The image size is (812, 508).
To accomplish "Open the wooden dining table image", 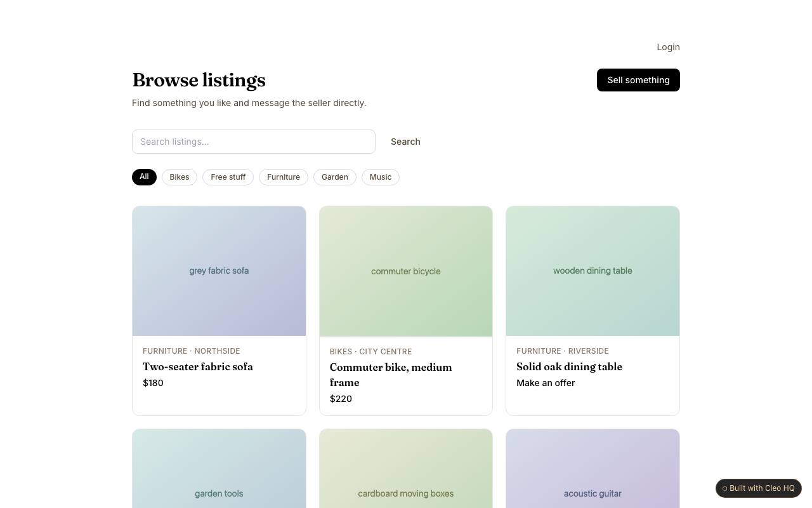I will click(593, 271).
